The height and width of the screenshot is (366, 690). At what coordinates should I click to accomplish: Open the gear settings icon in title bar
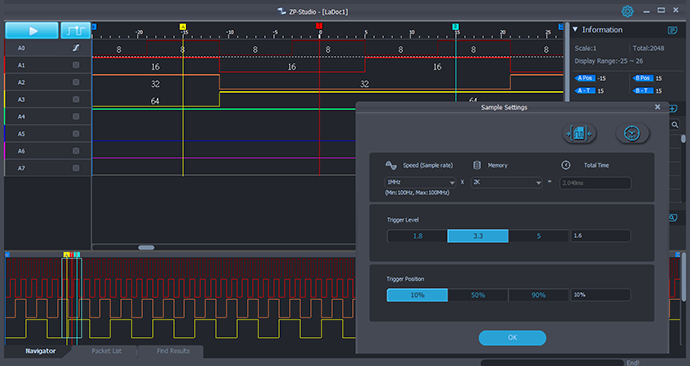[628, 11]
